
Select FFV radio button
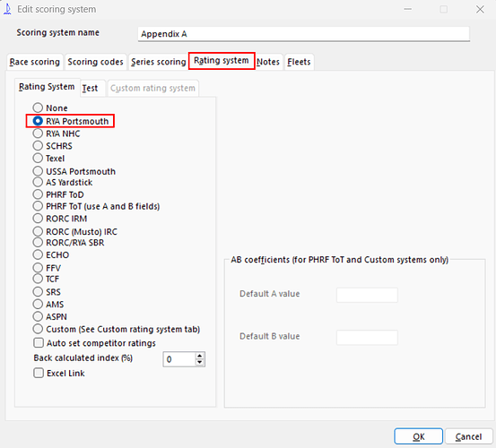point(38,268)
